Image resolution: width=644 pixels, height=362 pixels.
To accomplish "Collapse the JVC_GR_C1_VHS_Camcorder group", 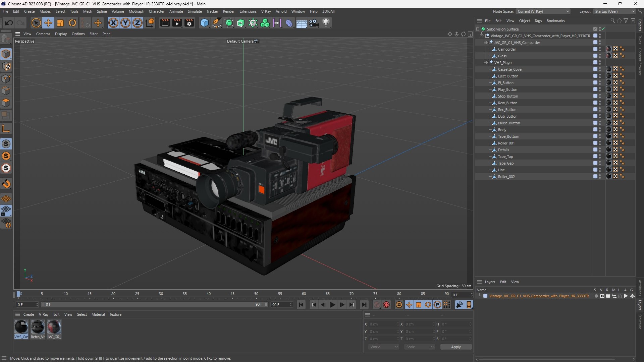I will [485, 43].
